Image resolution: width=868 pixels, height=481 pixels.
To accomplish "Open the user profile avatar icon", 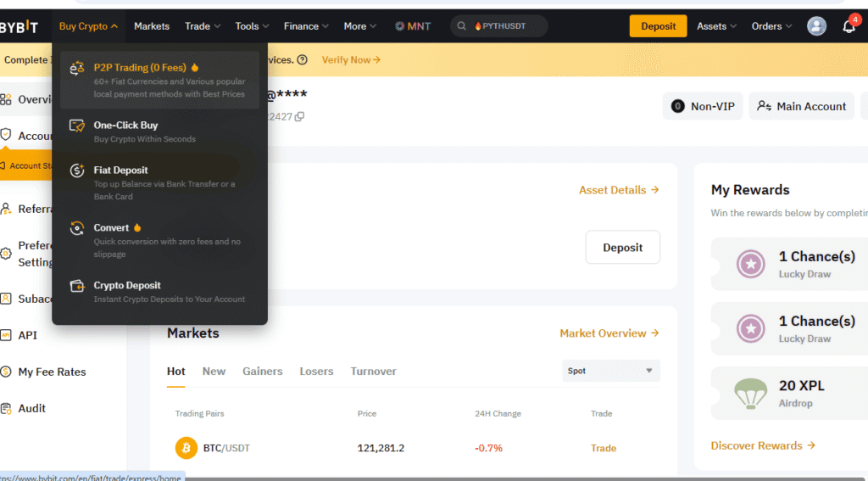I will [x=816, y=26].
